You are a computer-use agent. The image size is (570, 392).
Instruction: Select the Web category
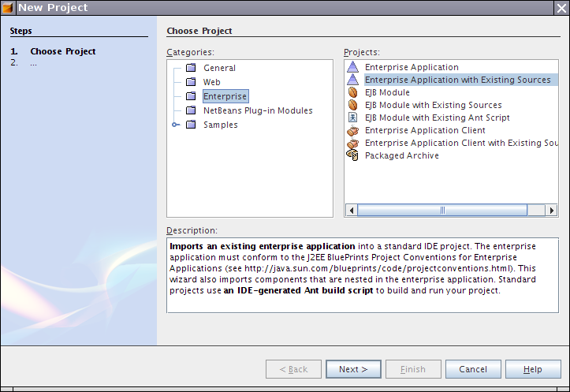pos(211,82)
